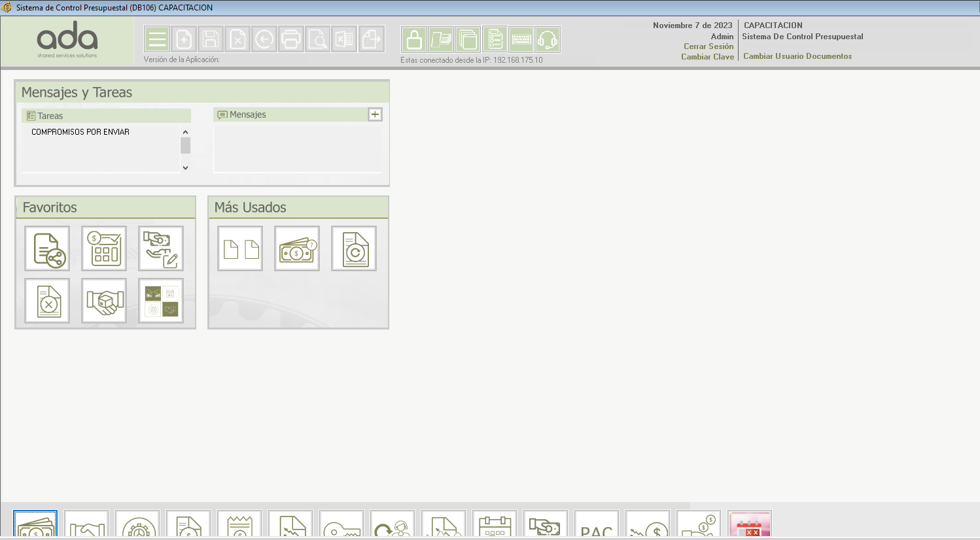Open the money question mark icon in Más Usados

point(297,248)
